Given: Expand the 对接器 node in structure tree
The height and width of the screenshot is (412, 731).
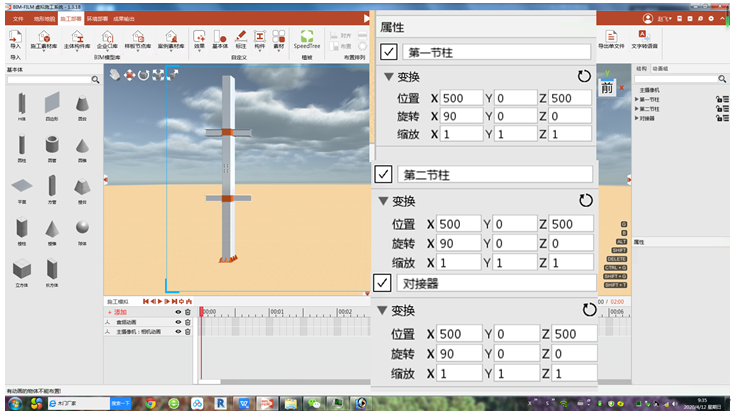Looking at the screenshot, I should point(637,118).
